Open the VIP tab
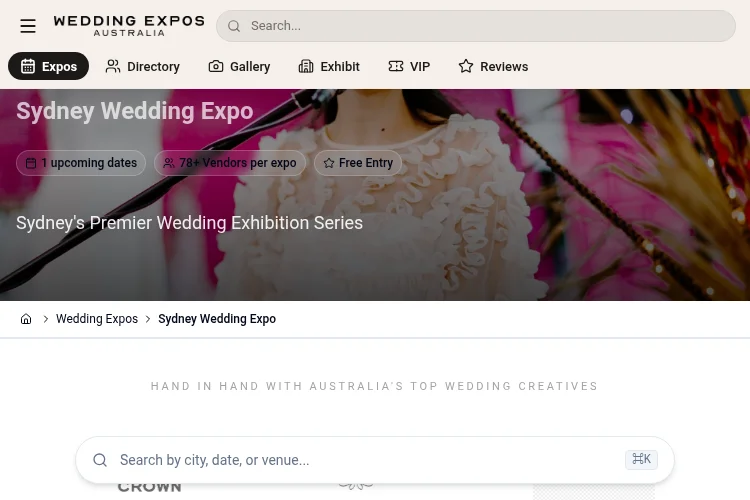This screenshot has height=500, width=750. point(409,66)
